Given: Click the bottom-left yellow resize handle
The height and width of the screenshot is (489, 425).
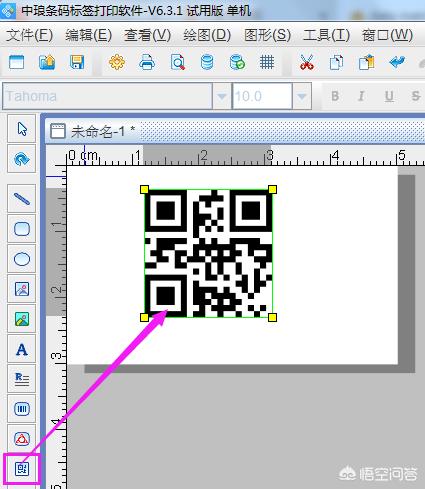Looking at the screenshot, I should tap(144, 317).
